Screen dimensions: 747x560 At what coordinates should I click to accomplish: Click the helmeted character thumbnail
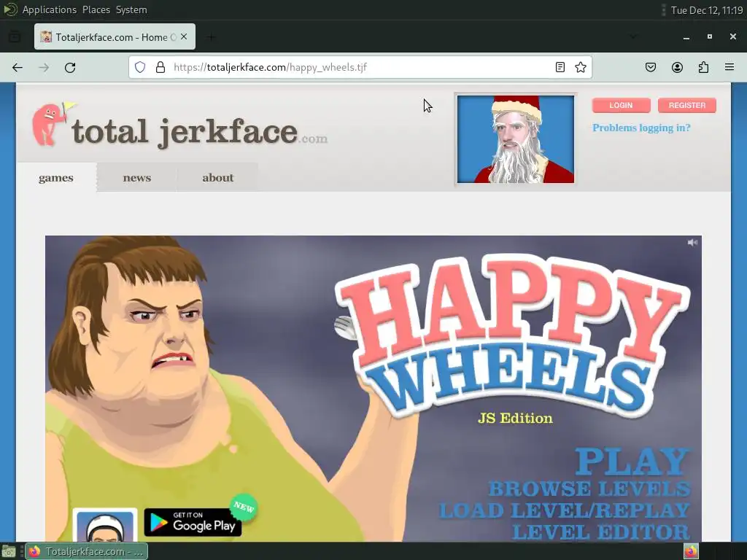(105, 525)
